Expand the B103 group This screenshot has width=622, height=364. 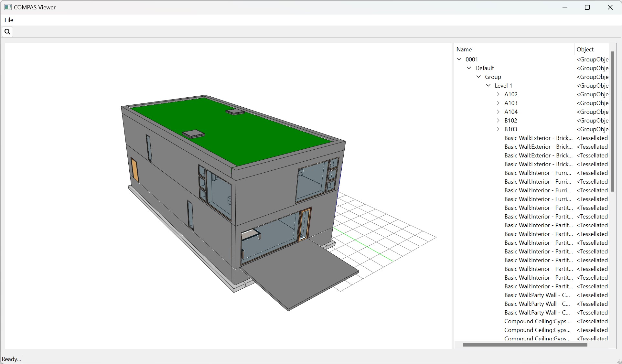[498, 129]
